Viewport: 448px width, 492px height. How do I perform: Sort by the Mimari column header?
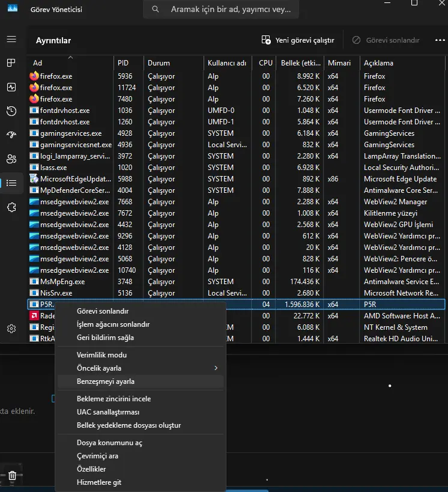point(342,62)
